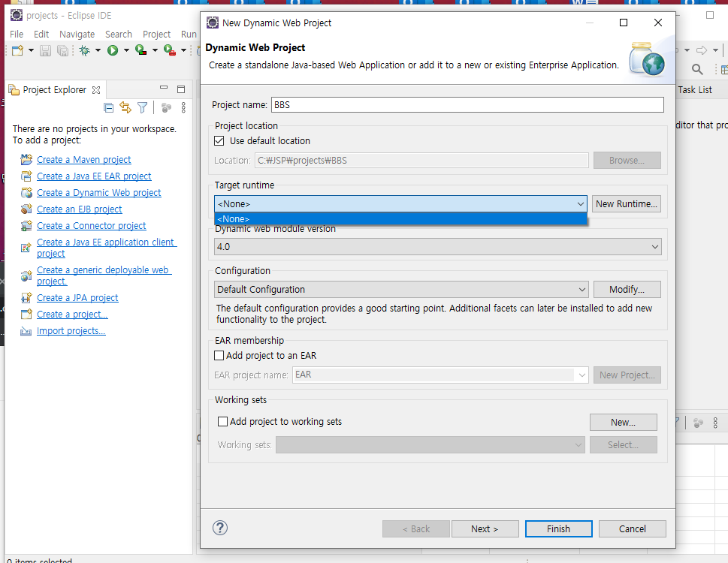
Task: Open the Project menu
Action: point(156,35)
